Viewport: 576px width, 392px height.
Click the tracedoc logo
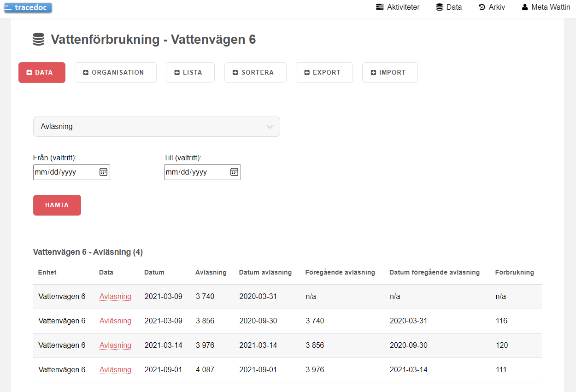pos(28,8)
